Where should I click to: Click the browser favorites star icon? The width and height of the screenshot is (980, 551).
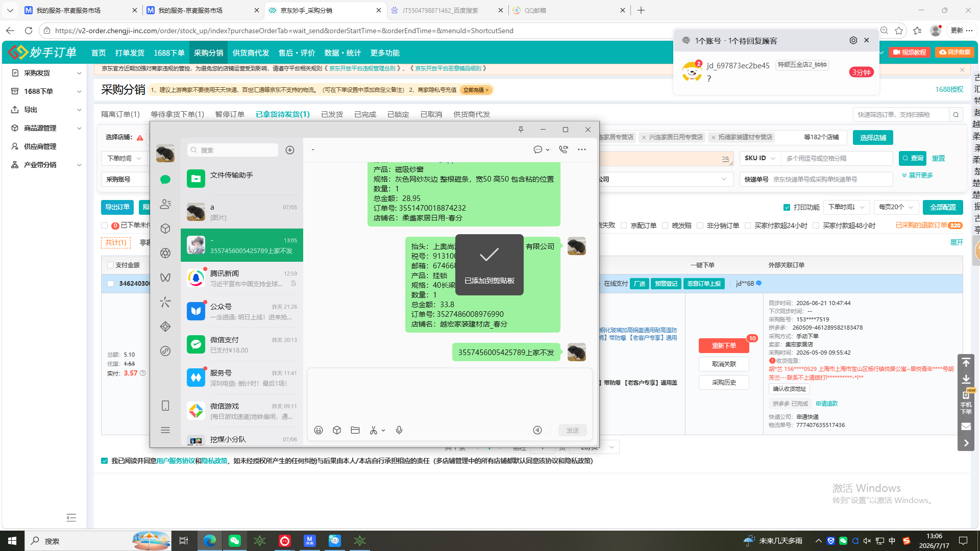click(899, 31)
